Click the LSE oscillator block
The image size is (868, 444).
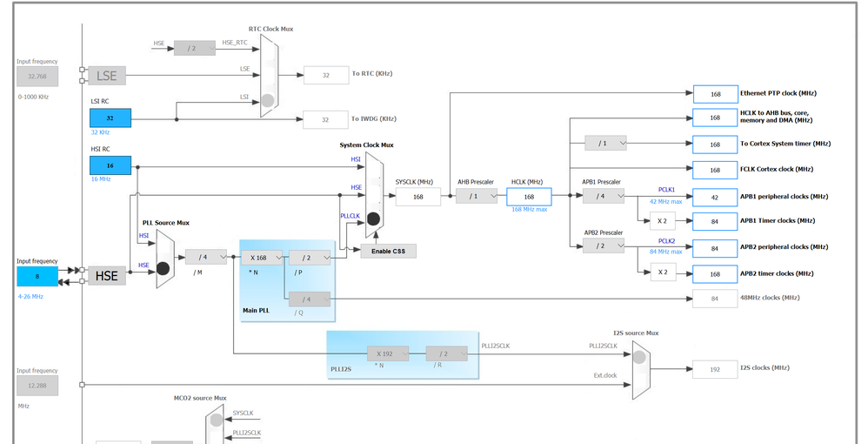pyautogui.click(x=107, y=76)
